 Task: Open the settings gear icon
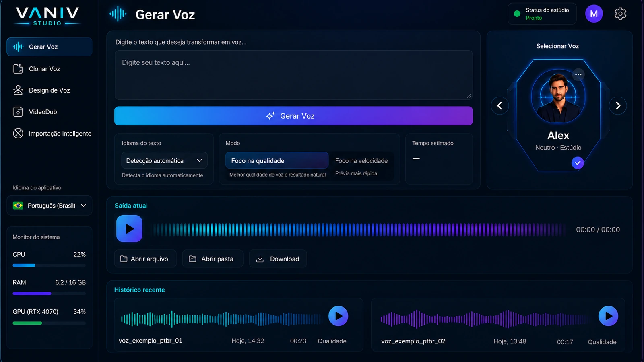620,14
